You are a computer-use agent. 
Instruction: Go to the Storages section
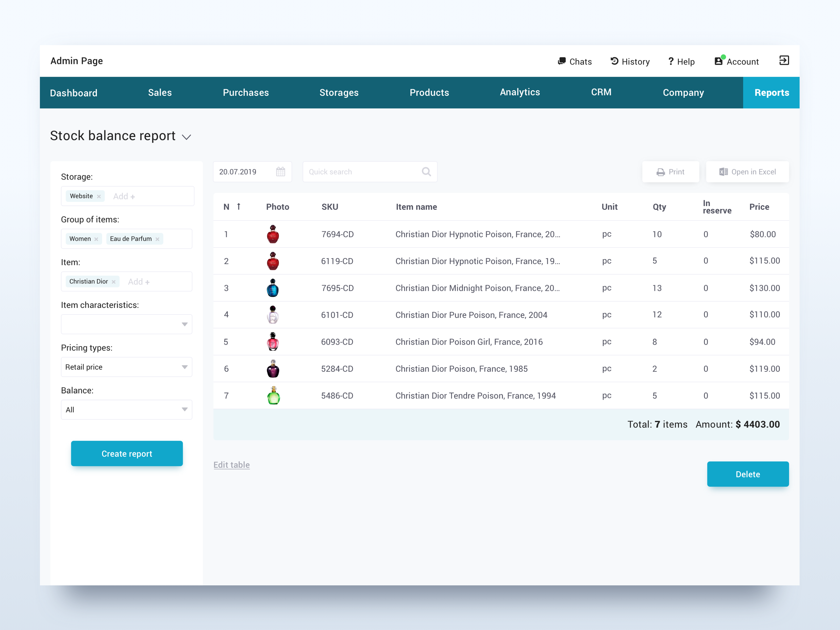click(x=339, y=92)
